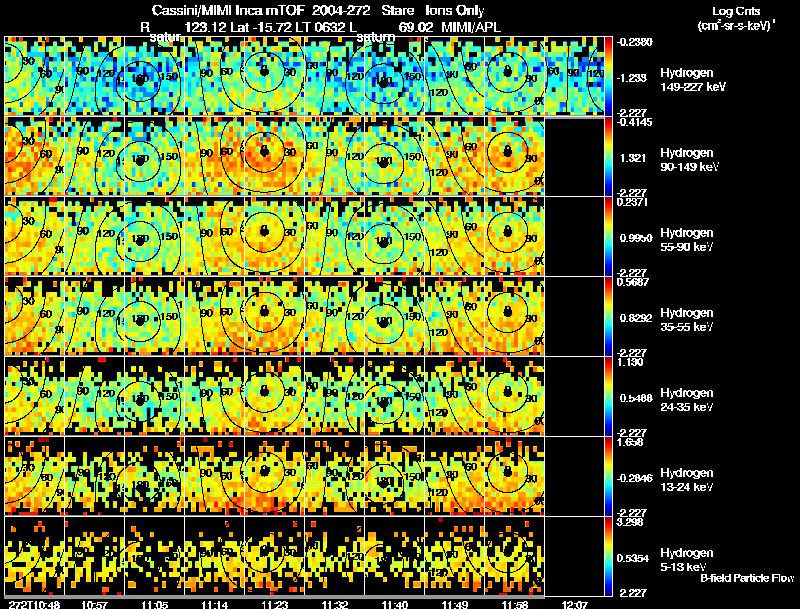
Task: Select the 'Hydrogen 90-149 keV' row label
Action: coord(690,160)
